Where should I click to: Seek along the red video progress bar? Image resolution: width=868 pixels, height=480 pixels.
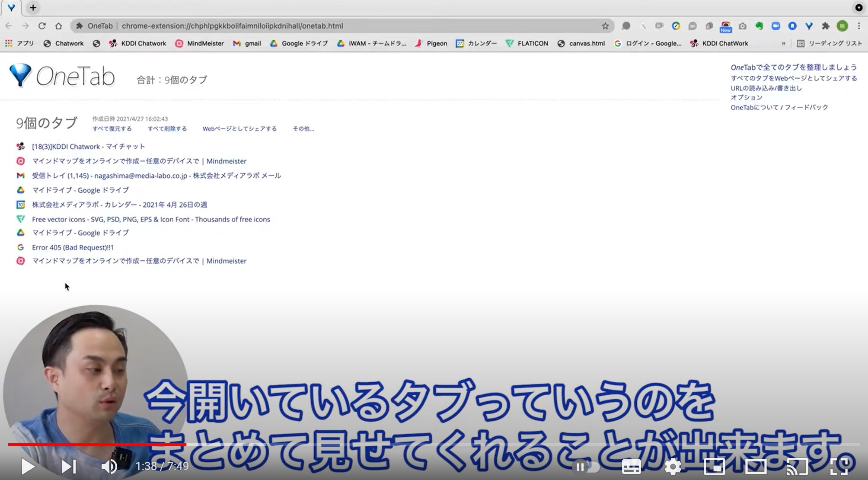pyautogui.click(x=97, y=444)
